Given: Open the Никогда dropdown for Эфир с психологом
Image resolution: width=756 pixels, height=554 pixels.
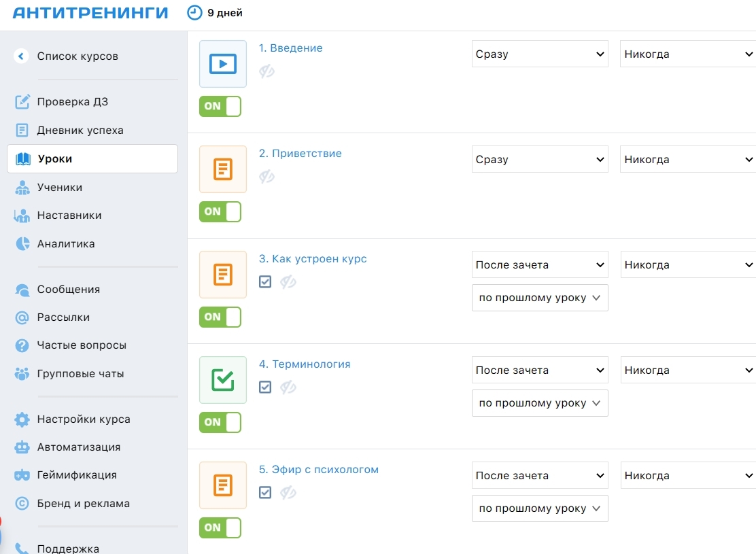Looking at the screenshot, I should click(x=688, y=476).
